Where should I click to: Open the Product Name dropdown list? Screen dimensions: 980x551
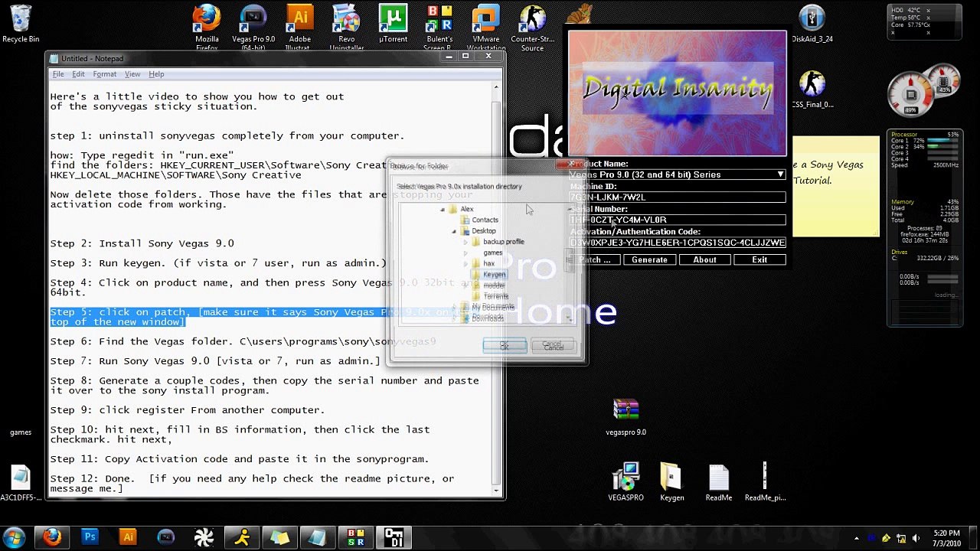(x=780, y=174)
